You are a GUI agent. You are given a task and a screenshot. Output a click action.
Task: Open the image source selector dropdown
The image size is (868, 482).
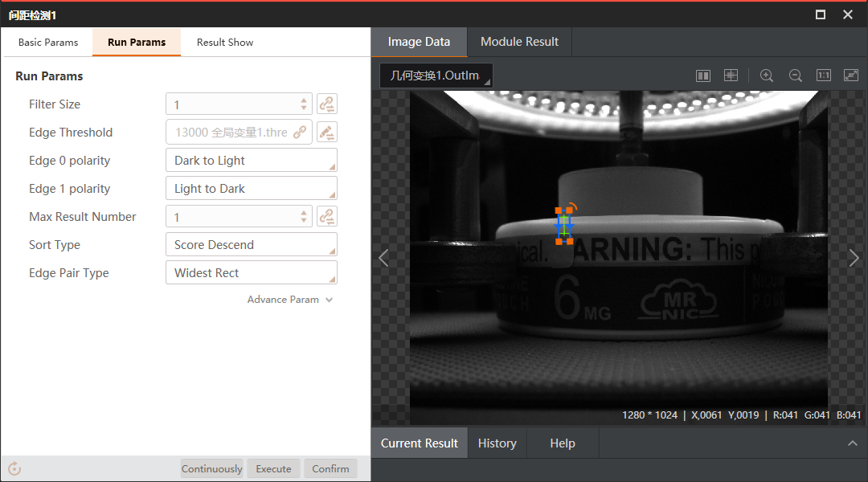pyautogui.click(x=436, y=76)
